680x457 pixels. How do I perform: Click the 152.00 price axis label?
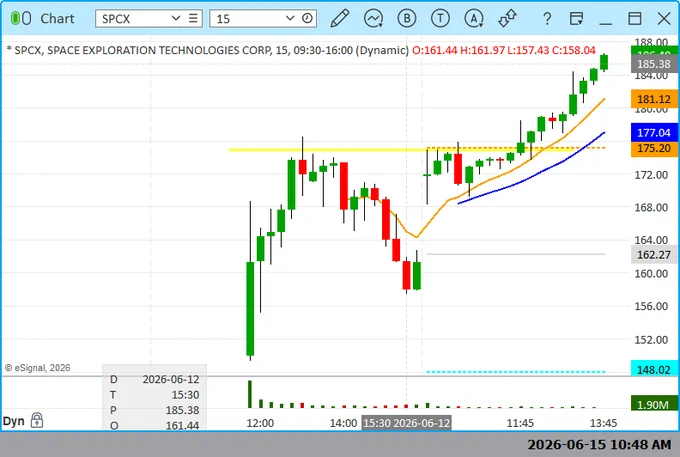click(651, 339)
